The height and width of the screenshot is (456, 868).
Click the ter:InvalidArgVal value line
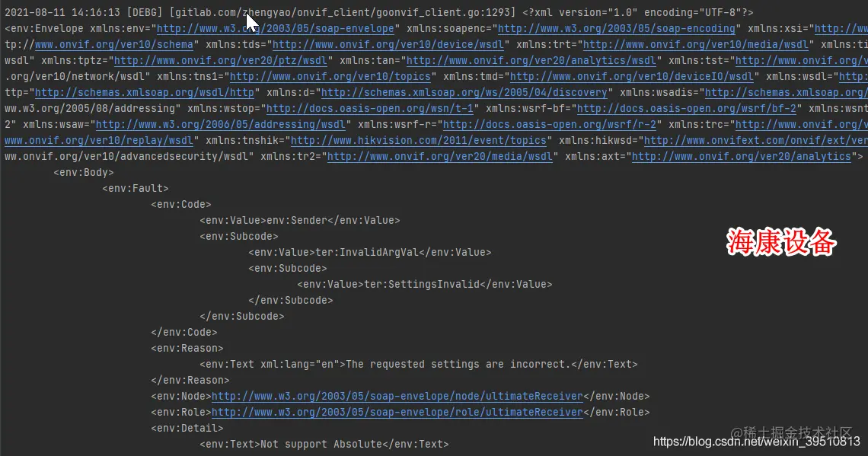[370, 253]
